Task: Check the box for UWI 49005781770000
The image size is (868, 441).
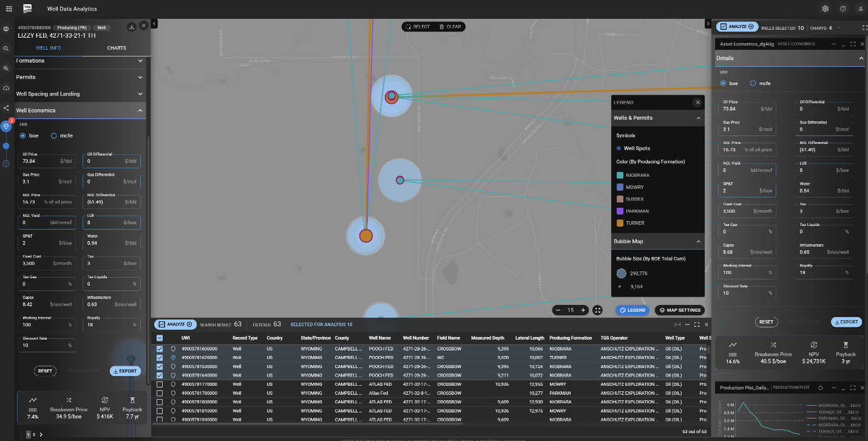Action: click(160, 385)
